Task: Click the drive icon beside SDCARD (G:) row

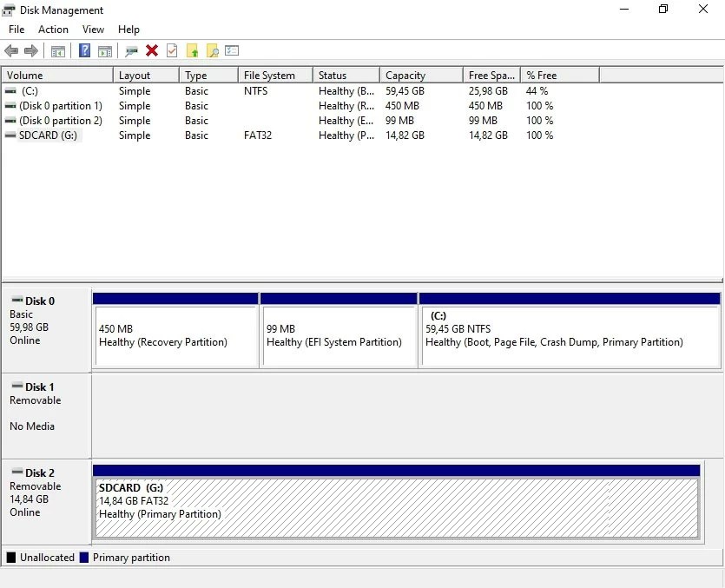Action: click(x=10, y=135)
